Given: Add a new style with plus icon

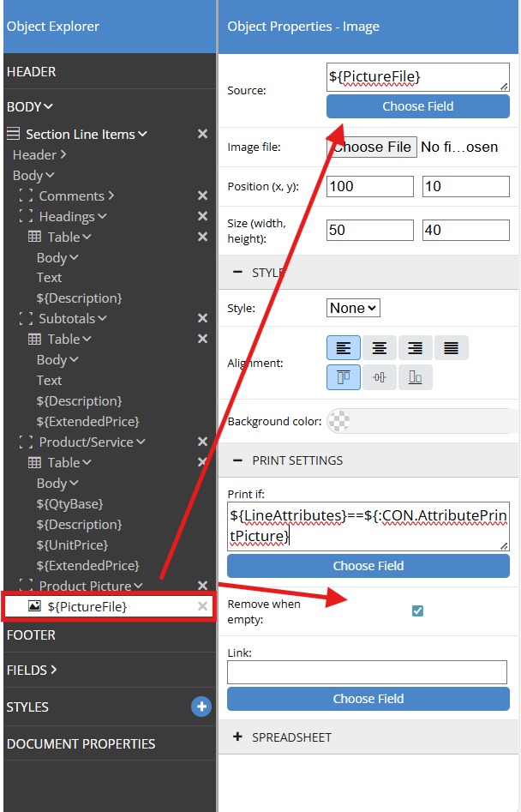Looking at the screenshot, I should pyautogui.click(x=201, y=707).
